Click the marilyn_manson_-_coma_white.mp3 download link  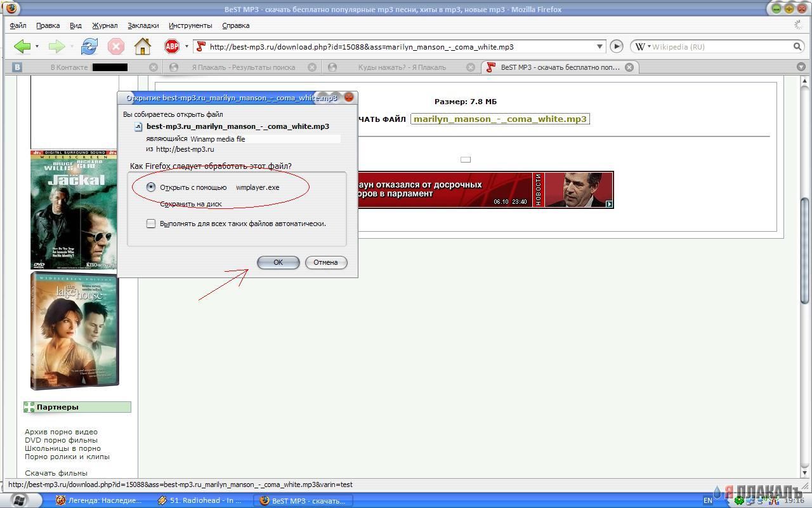500,119
